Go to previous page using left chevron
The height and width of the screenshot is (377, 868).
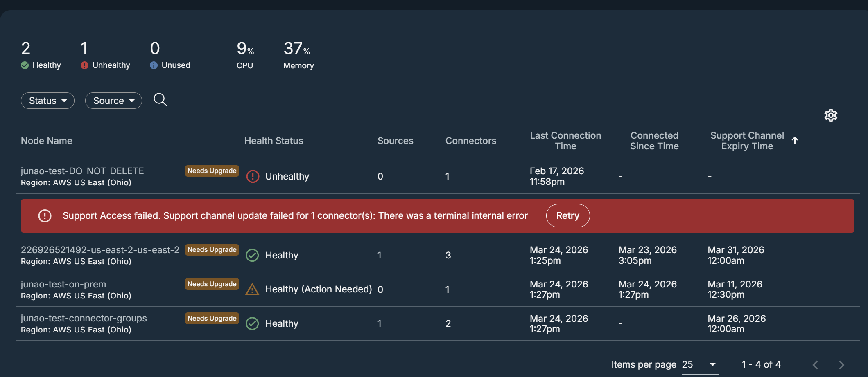815,364
